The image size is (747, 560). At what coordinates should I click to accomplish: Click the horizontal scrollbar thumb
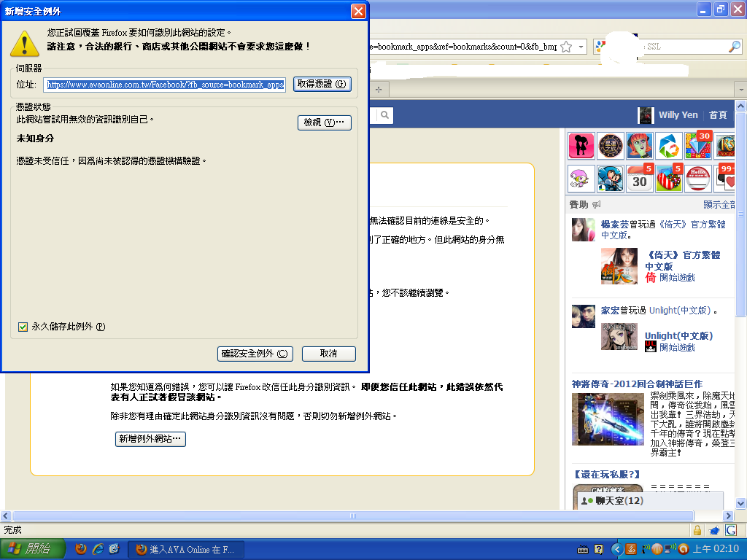coord(353,516)
